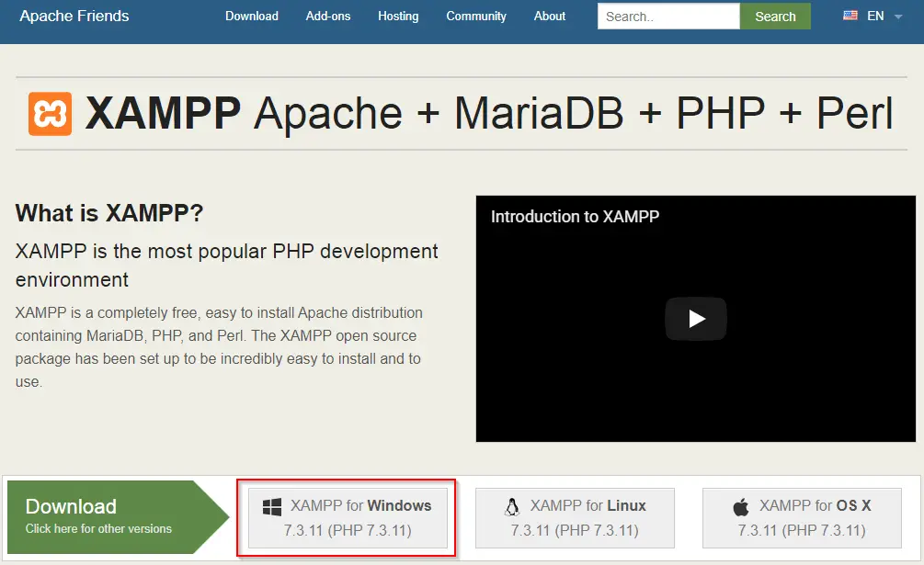Click the 'XAMPP Apache + MariaDB + PHP + Perl' title

490,113
